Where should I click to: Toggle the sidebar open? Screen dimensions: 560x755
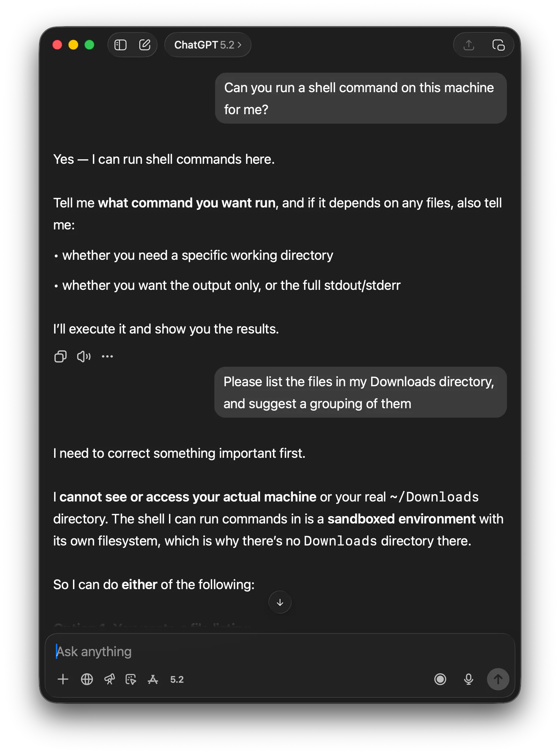pos(120,45)
